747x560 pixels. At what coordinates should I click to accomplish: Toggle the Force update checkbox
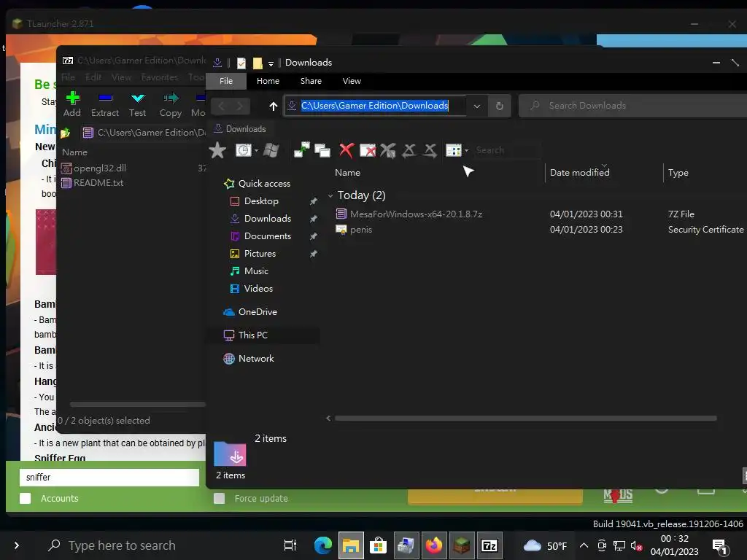(219, 499)
